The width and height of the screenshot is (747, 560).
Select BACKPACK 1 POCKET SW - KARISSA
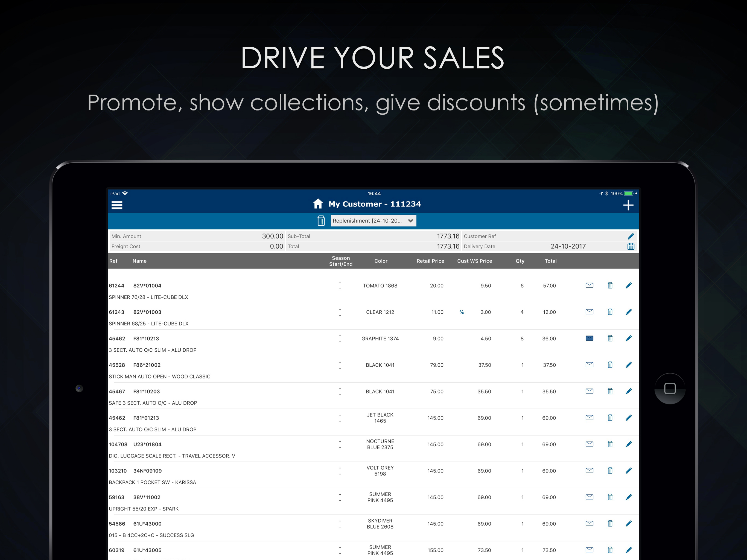(152, 482)
